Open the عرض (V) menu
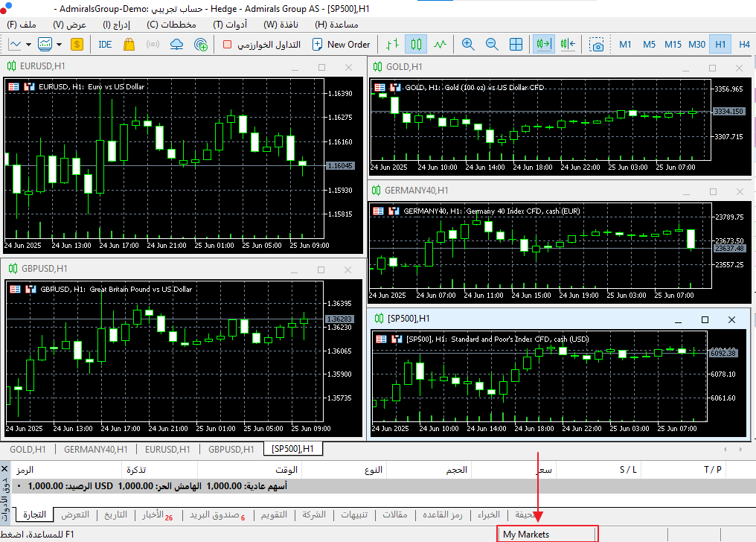 click(69, 25)
